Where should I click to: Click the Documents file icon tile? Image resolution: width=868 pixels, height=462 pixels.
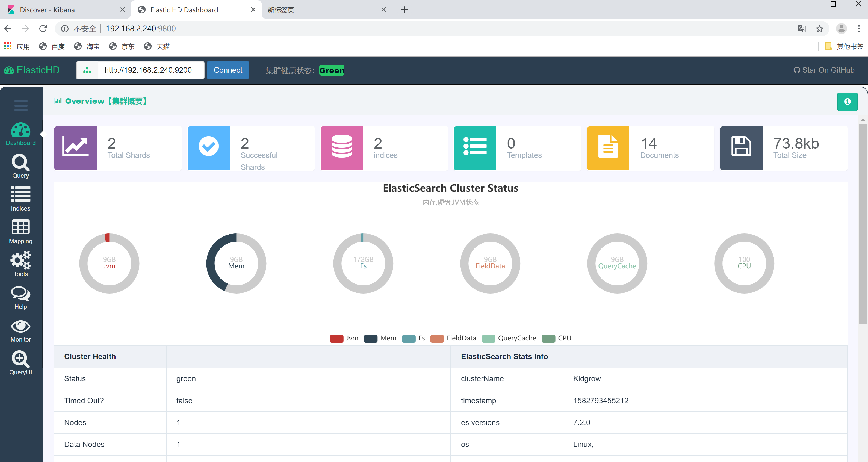(608, 148)
